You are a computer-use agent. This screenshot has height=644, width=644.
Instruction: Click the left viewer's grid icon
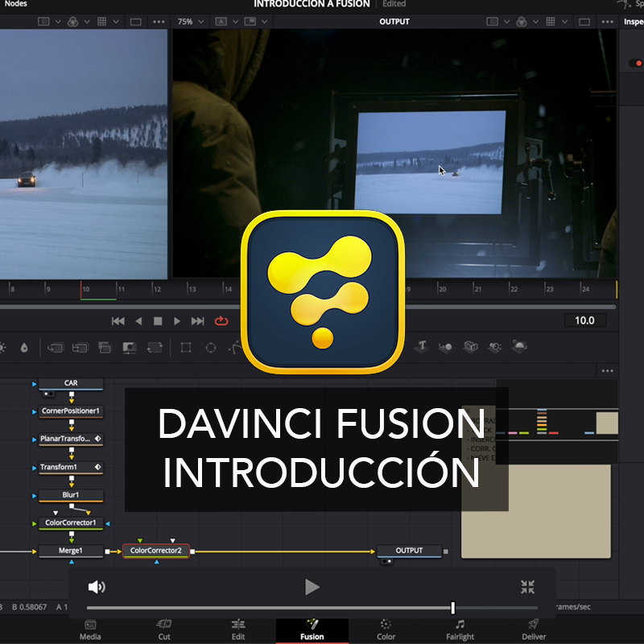[x=102, y=22]
